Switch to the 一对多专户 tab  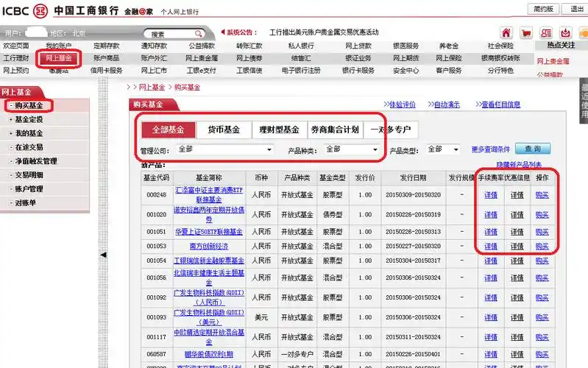(x=390, y=130)
